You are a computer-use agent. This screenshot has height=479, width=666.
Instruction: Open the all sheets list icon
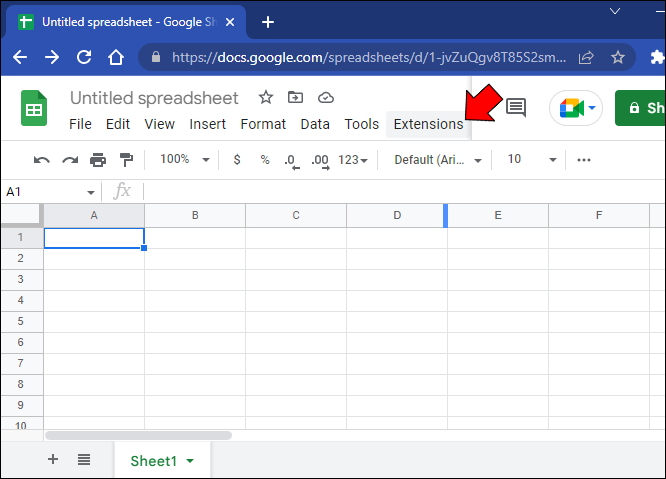pyautogui.click(x=84, y=459)
